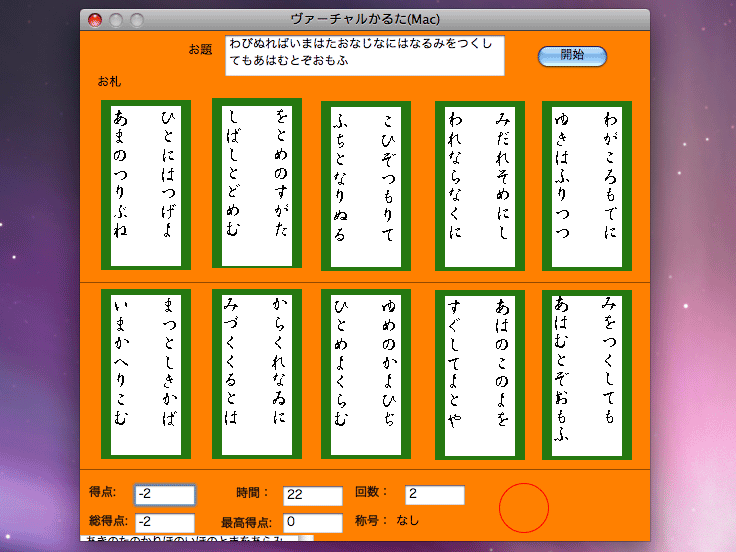The image size is (736, 552).
Task: Click the 最高得点: label
Action: [246, 522]
